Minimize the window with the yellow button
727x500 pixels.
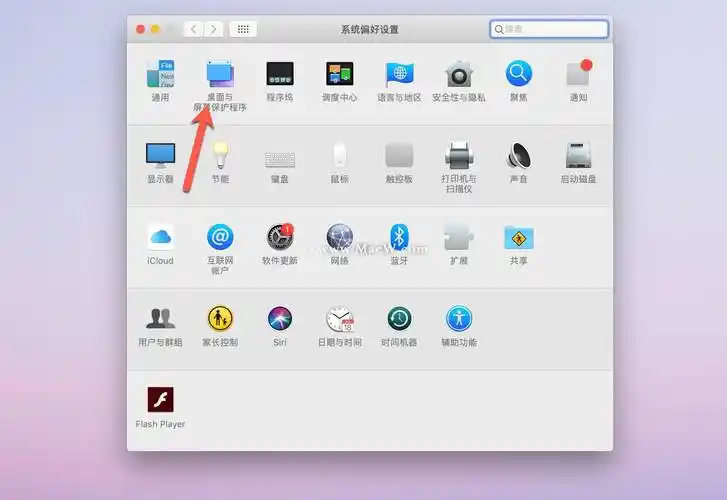pyautogui.click(x=155, y=29)
